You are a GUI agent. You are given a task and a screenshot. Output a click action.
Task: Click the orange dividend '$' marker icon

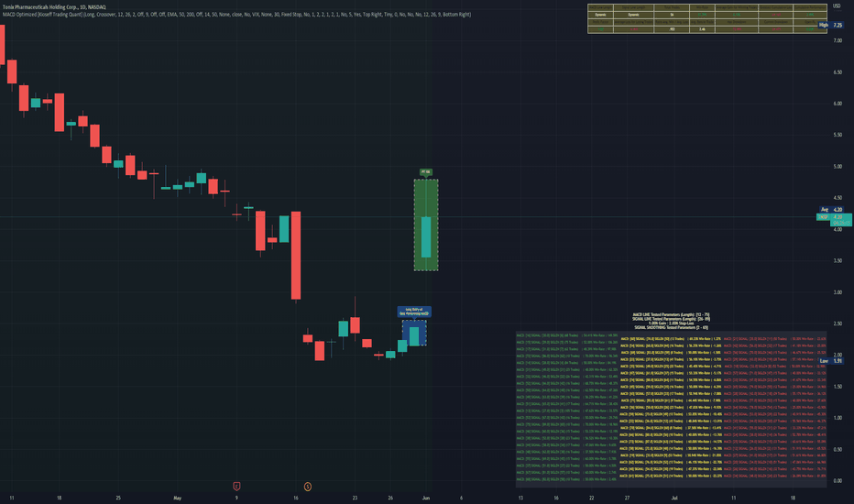pos(308,486)
